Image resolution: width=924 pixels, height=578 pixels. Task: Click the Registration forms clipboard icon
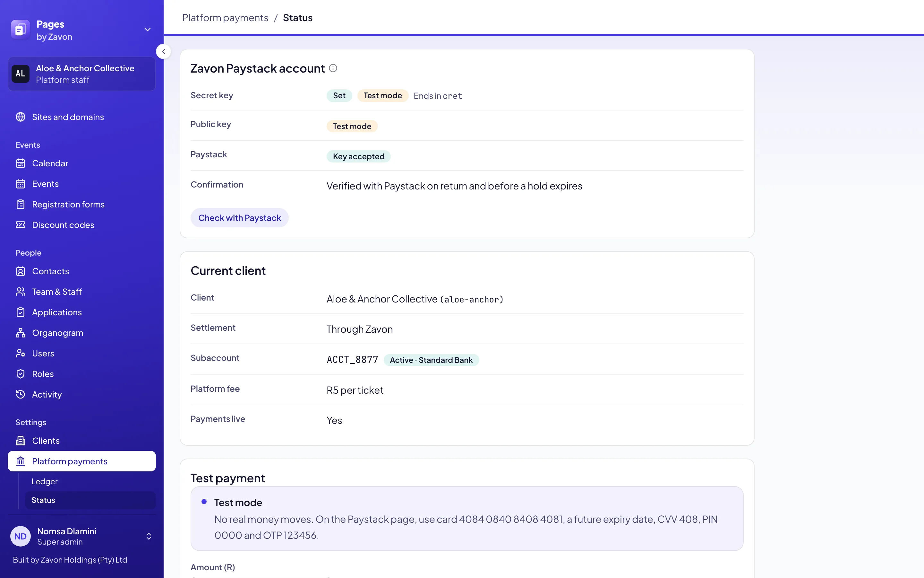21,205
